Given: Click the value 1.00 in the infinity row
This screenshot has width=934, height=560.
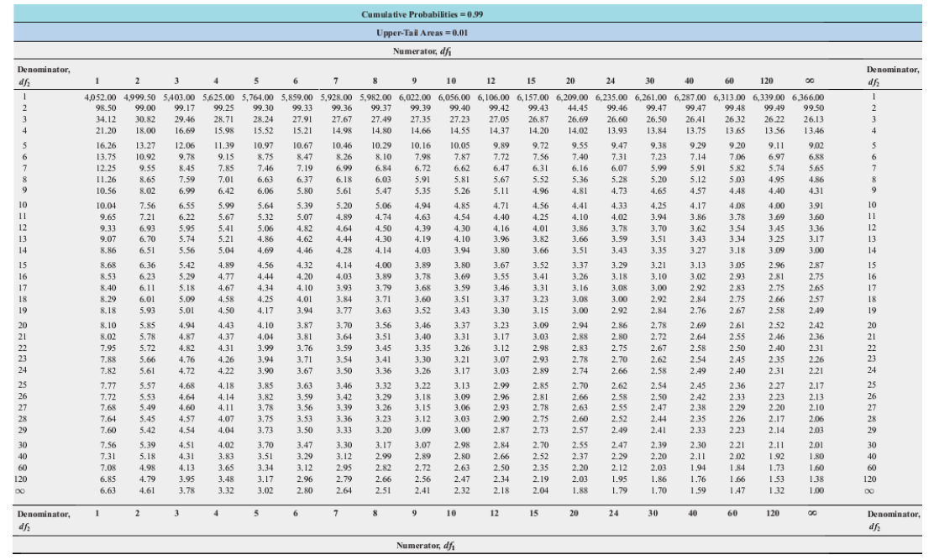Looking at the screenshot, I should click(816, 490).
